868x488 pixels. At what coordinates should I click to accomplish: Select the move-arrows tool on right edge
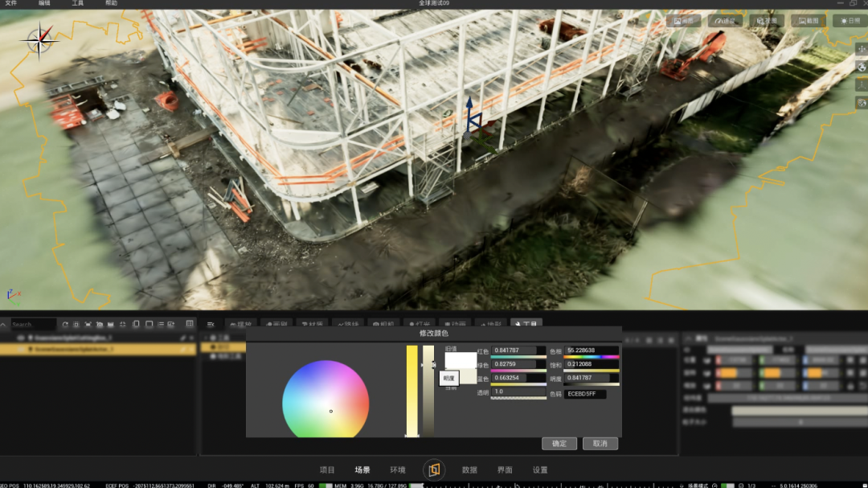click(862, 49)
